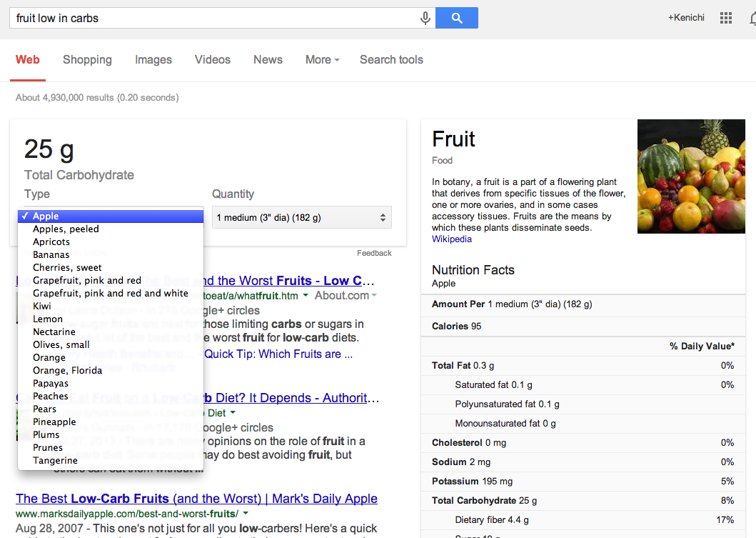Open Search tools options
This screenshot has width=756, height=538.
[x=391, y=60]
